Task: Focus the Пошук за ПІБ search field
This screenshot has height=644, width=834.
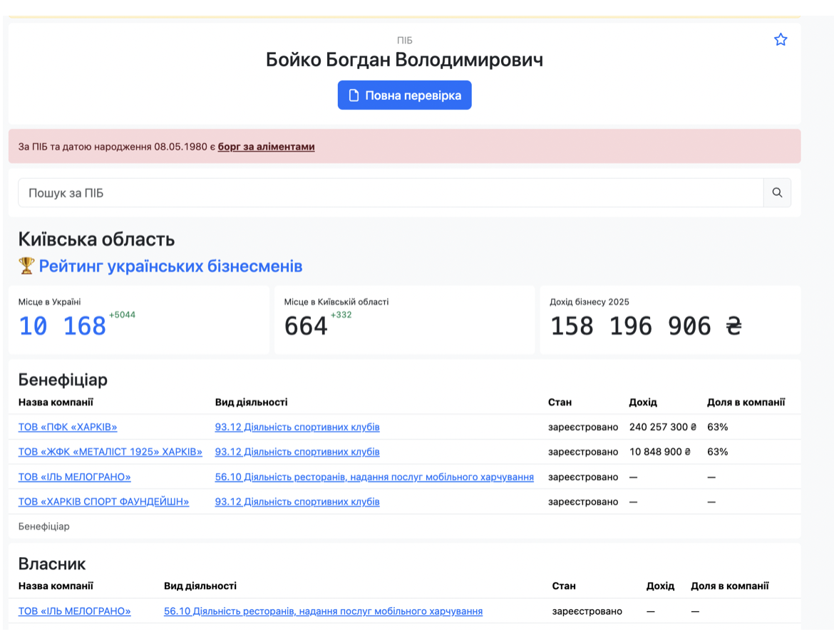Action: (391, 192)
